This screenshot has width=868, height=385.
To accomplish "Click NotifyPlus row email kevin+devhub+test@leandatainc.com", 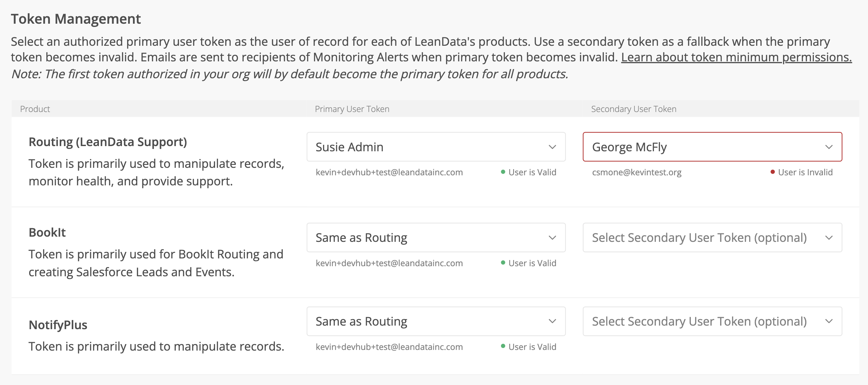I will [x=389, y=347].
